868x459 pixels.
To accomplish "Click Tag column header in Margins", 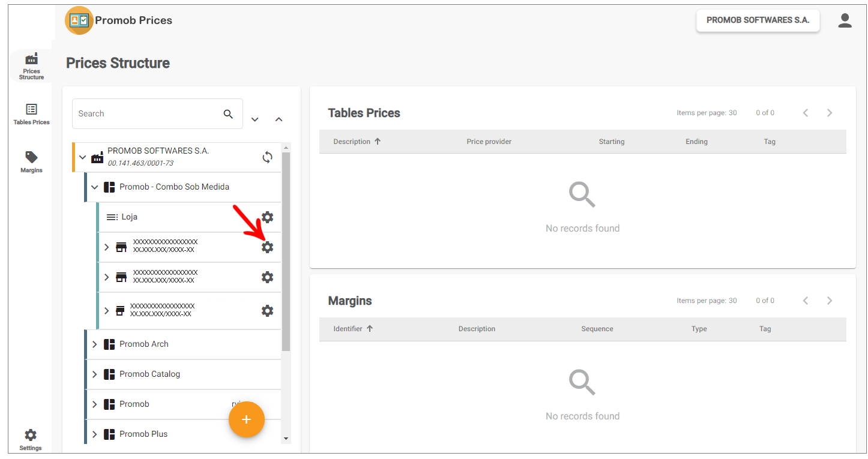I will point(765,329).
